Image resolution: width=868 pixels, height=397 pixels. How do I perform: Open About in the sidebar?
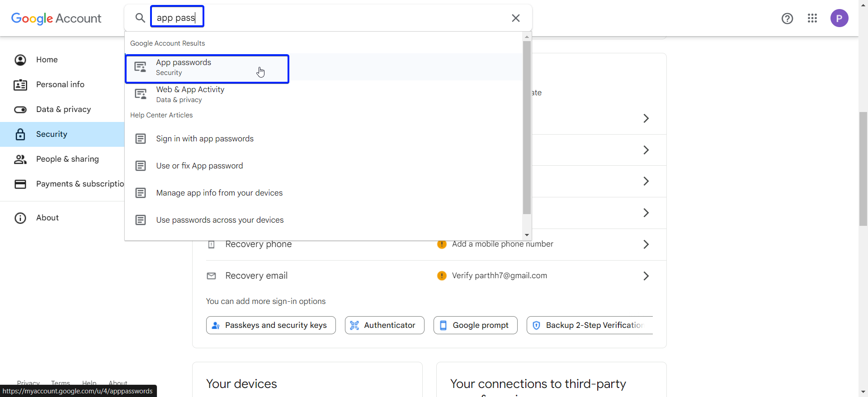point(62,218)
